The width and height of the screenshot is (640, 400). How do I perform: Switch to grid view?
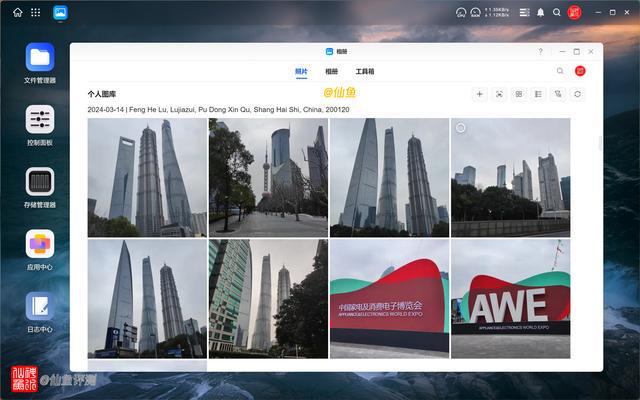pyautogui.click(x=519, y=94)
